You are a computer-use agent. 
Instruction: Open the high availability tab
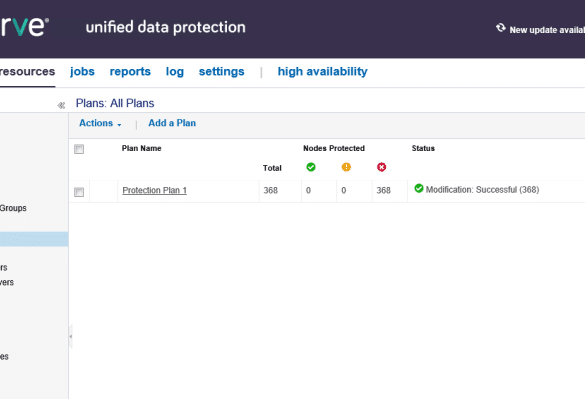(x=322, y=72)
